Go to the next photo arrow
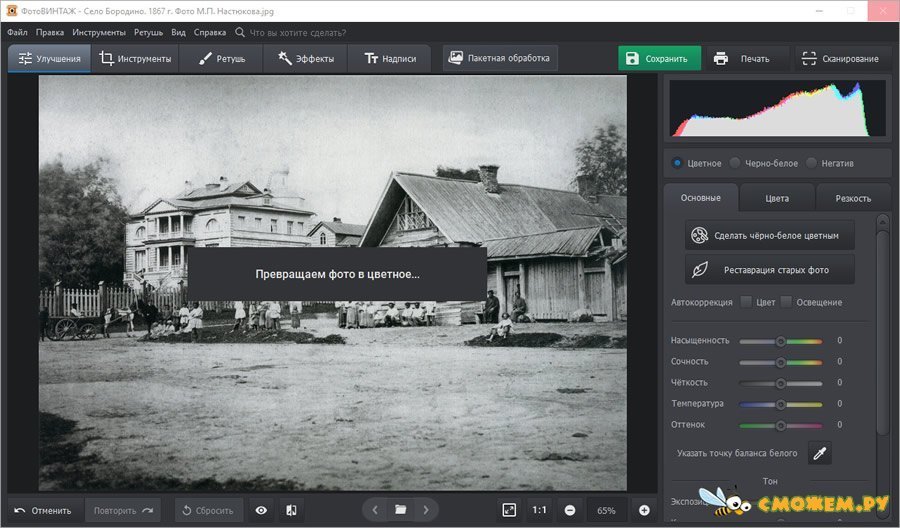The height and width of the screenshot is (528, 900). point(426,510)
